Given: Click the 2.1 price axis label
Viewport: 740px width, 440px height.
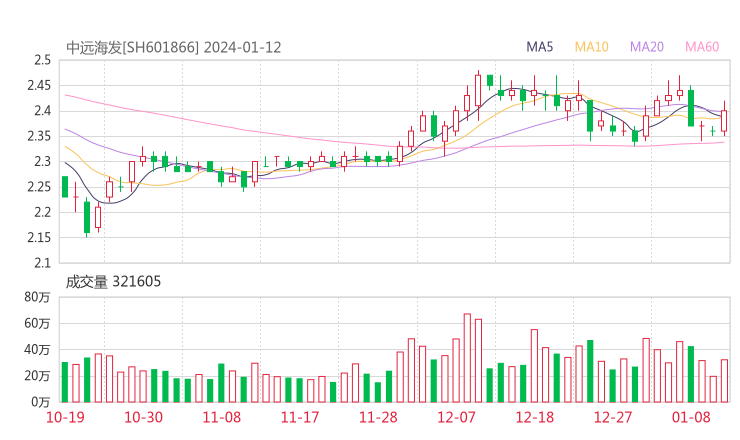Looking at the screenshot, I should 42,263.
